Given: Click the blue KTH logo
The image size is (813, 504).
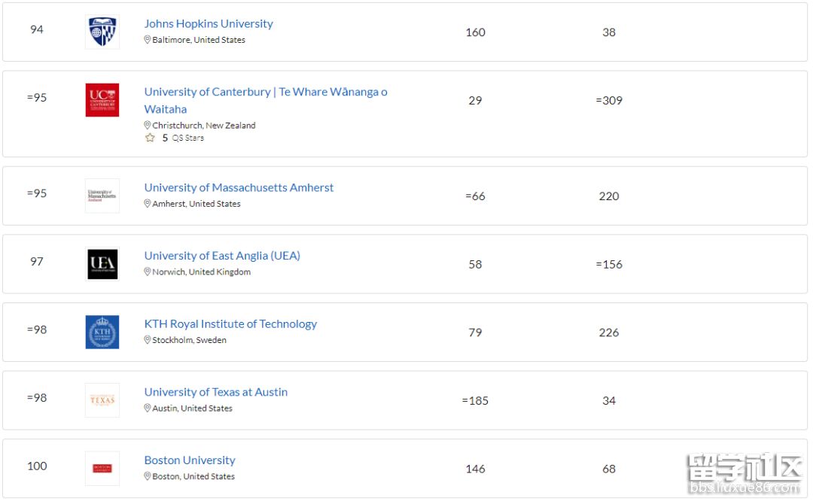Looking at the screenshot, I should pyautogui.click(x=102, y=332).
